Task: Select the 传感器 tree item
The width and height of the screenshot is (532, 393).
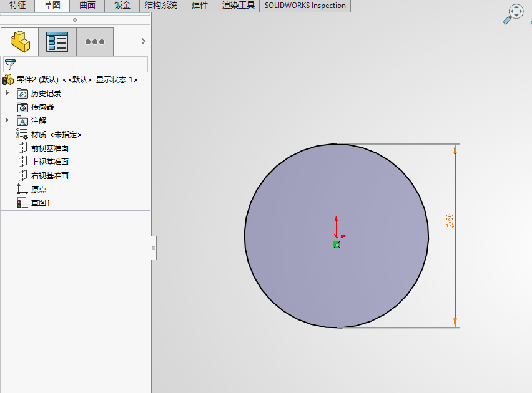Action: [42, 107]
